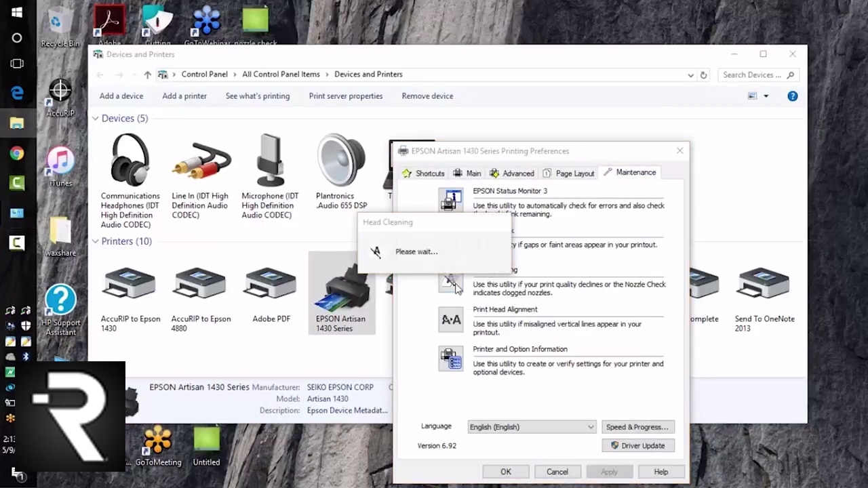Switch to the Shortcuts tab
Image resolution: width=868 pixels, height=488 pixels.
point(423,174)
